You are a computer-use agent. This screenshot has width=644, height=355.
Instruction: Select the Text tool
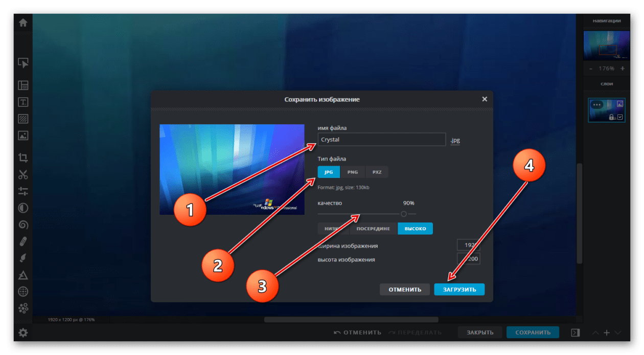click(23, 102)
